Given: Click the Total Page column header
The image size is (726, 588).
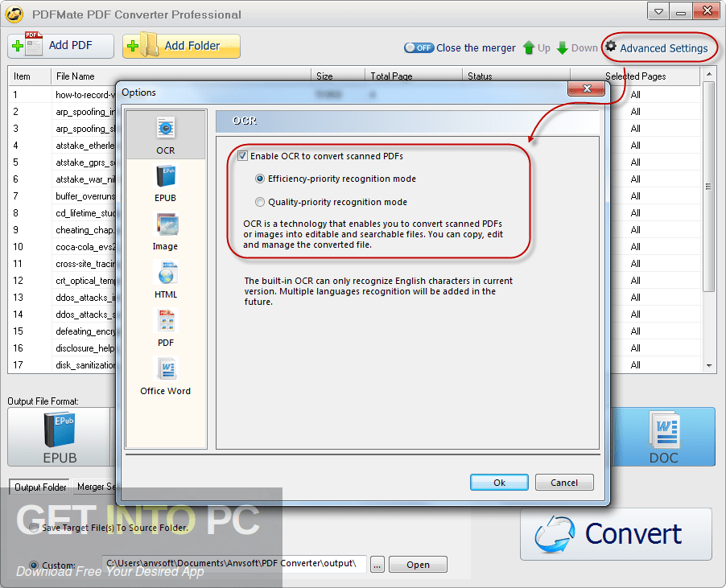Looking at the screenshot, I should click(x=414, y=76).
